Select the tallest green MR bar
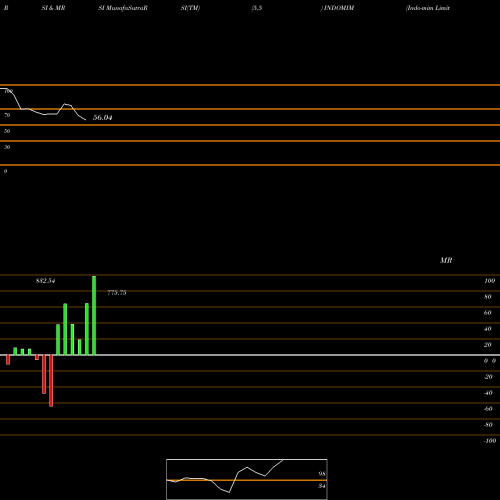 point(94,315)
